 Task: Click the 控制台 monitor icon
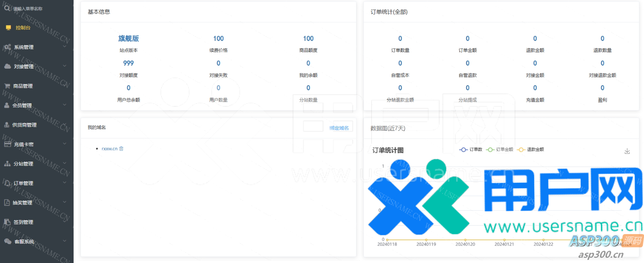8,28
